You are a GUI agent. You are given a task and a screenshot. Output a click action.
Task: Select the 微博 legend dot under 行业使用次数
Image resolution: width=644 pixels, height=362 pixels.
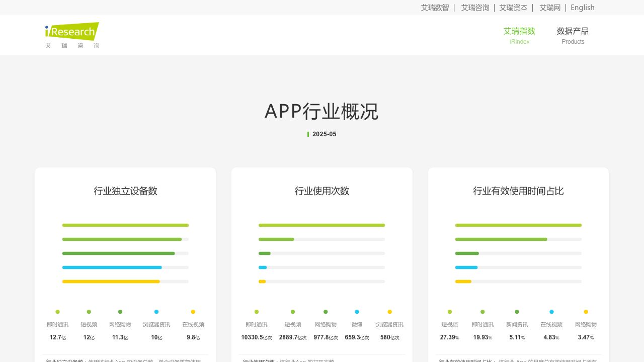357,312
